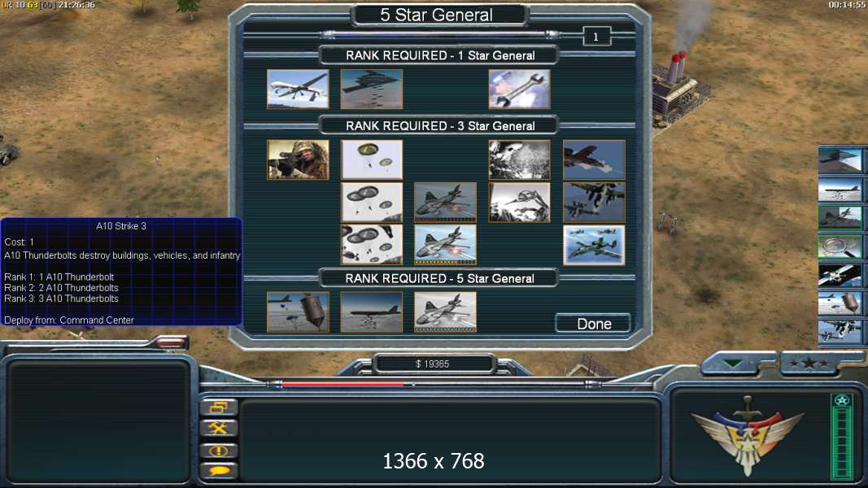
Task: Click the crossed wrench and hammer button
Action: tap(219, 429)
